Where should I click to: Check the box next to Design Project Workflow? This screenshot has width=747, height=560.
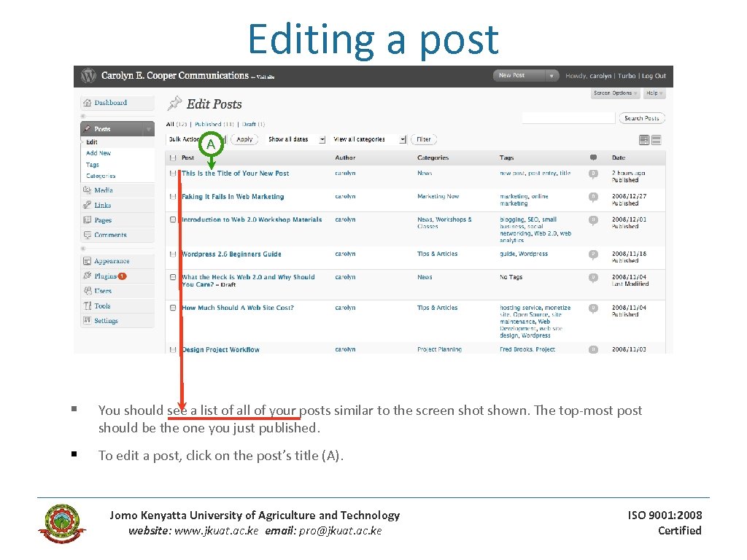[173, 349]
